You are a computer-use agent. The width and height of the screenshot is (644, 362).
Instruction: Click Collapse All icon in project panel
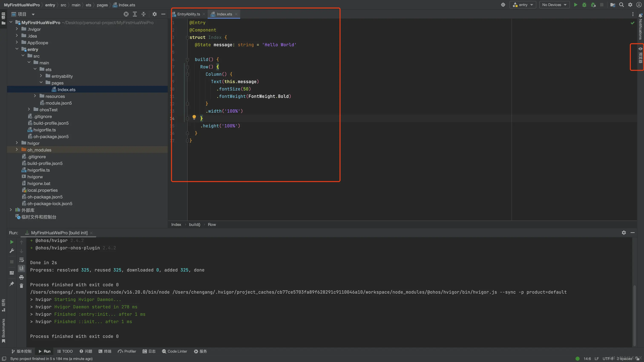click(x=144, y=14)
